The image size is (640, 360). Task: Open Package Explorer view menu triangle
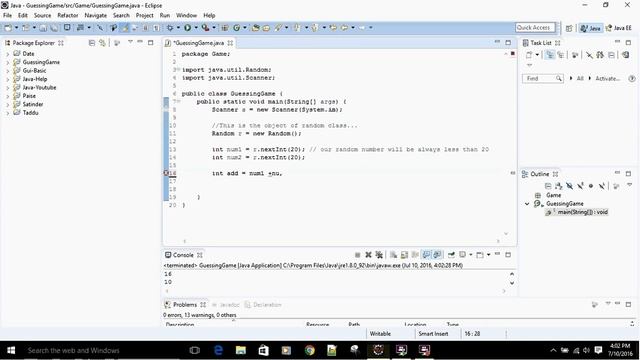click(x=130, y=42)
